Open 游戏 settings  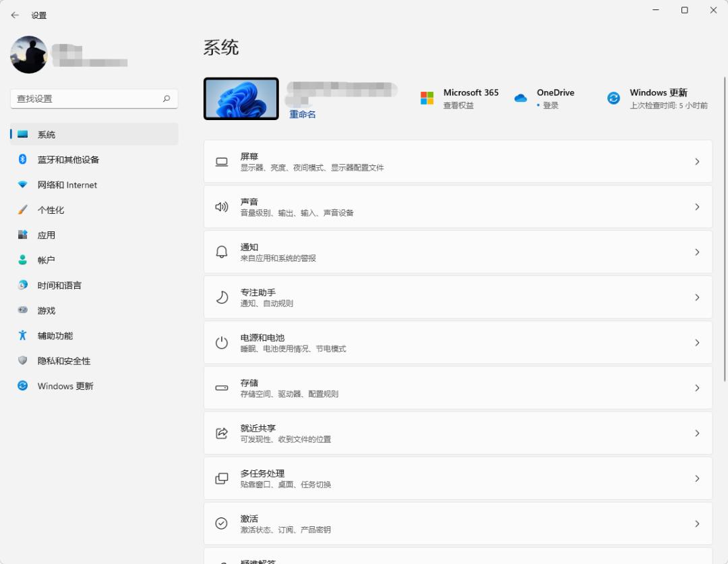pyautogui.click(x=46, y=310)
